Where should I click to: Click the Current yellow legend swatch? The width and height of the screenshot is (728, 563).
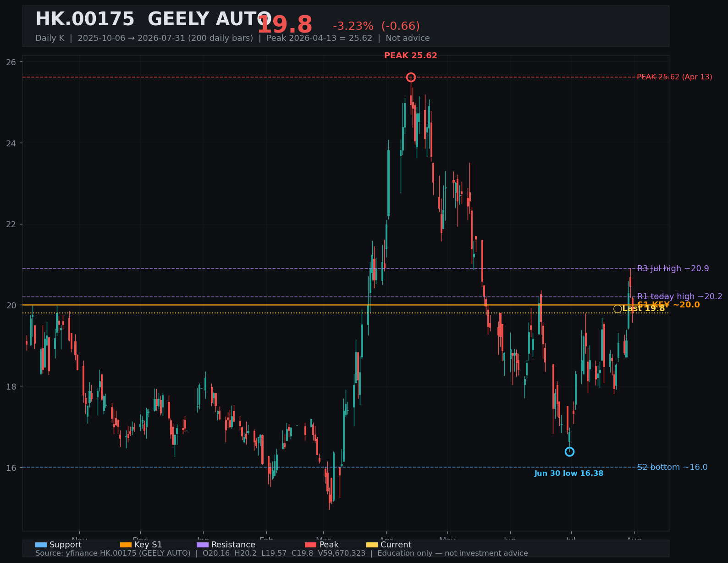[x=372, y=545]
